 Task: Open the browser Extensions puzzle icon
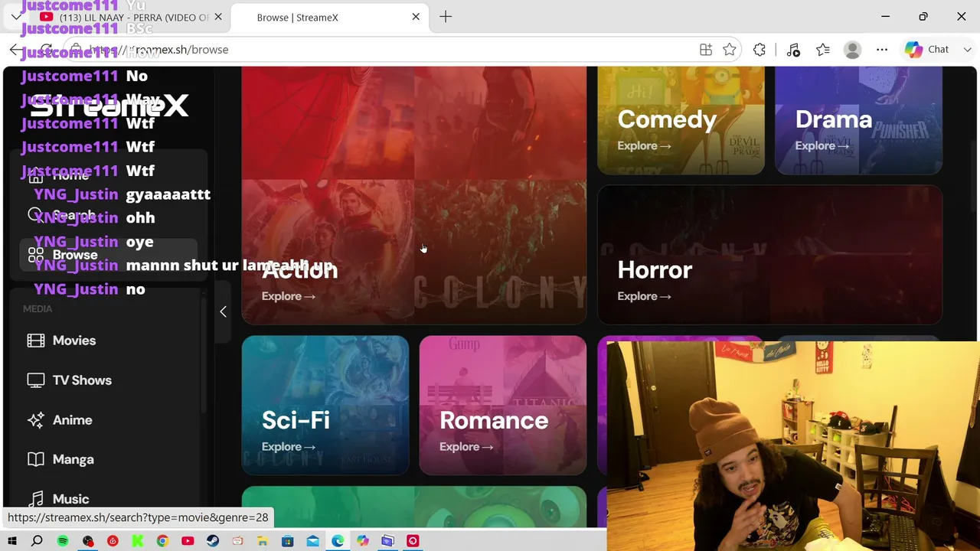pos(759,50)
